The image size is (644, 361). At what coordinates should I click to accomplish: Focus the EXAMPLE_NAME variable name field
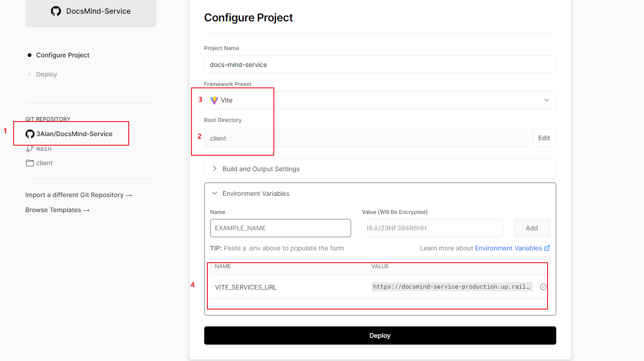pyautogui.click(x=280, y=228)
